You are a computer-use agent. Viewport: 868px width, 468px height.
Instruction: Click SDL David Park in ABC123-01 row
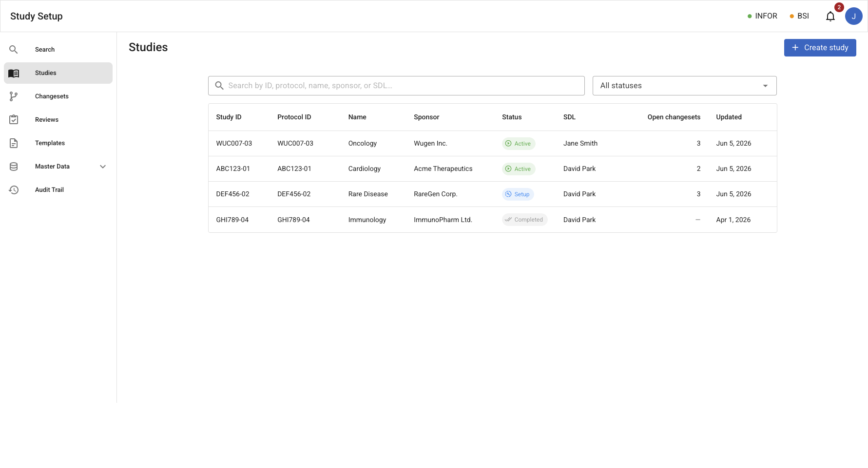[579, 169]
